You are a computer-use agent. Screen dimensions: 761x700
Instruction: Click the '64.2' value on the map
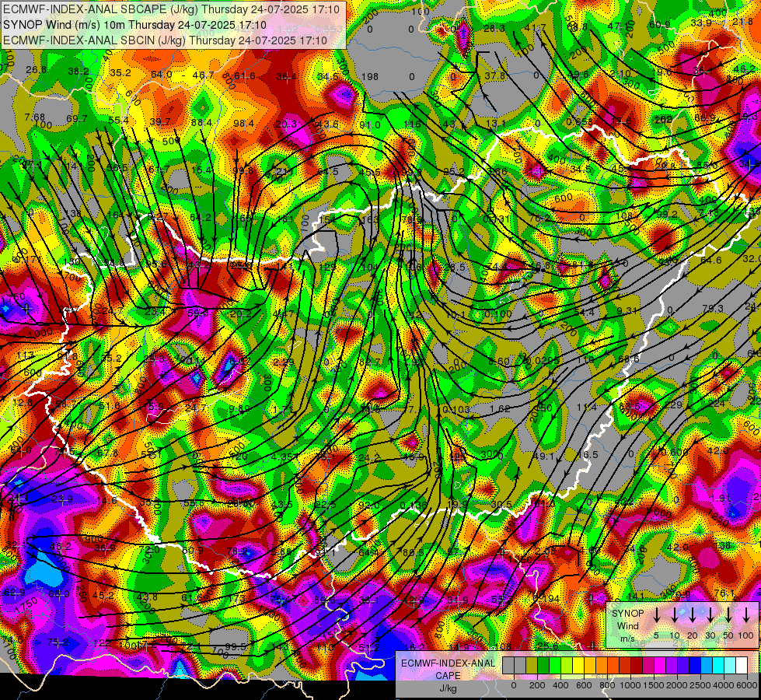pyautogui.click(x=200, y=217)
